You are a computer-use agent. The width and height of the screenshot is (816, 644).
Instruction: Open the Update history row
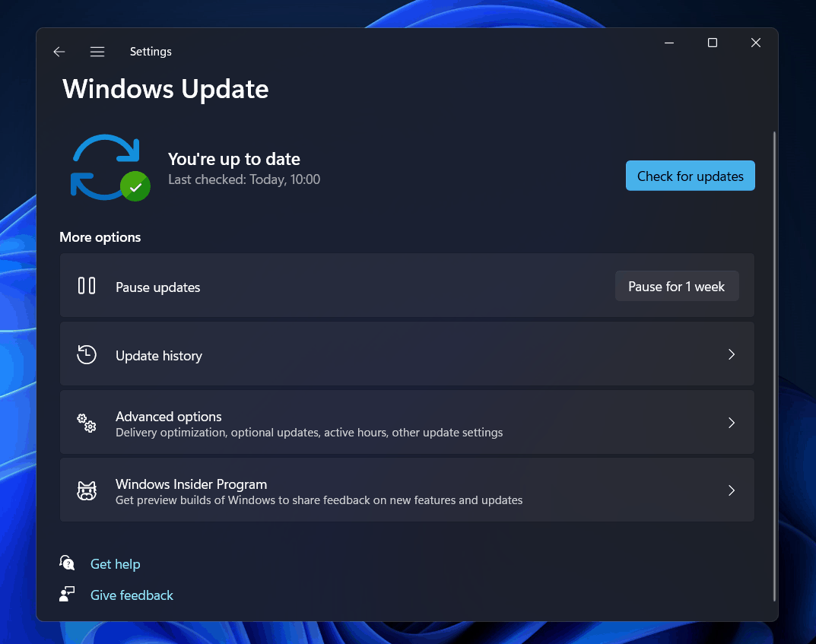pos(407,354)
